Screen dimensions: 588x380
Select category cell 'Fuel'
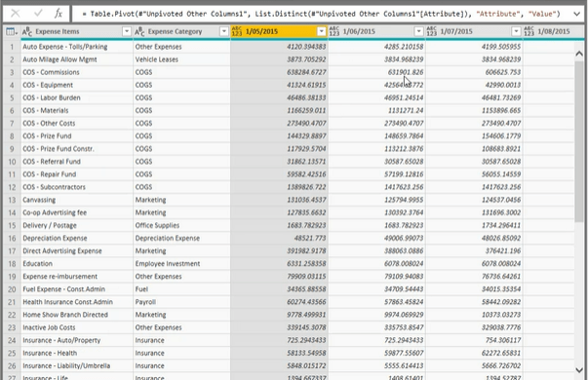point(182,289)
